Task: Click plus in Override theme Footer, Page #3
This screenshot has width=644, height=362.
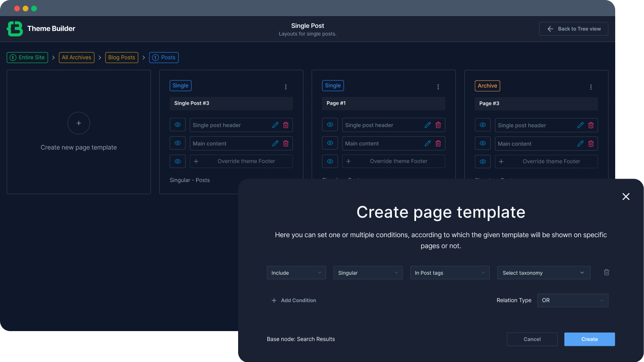Action: pyautogui.click(x=501, y=162)
